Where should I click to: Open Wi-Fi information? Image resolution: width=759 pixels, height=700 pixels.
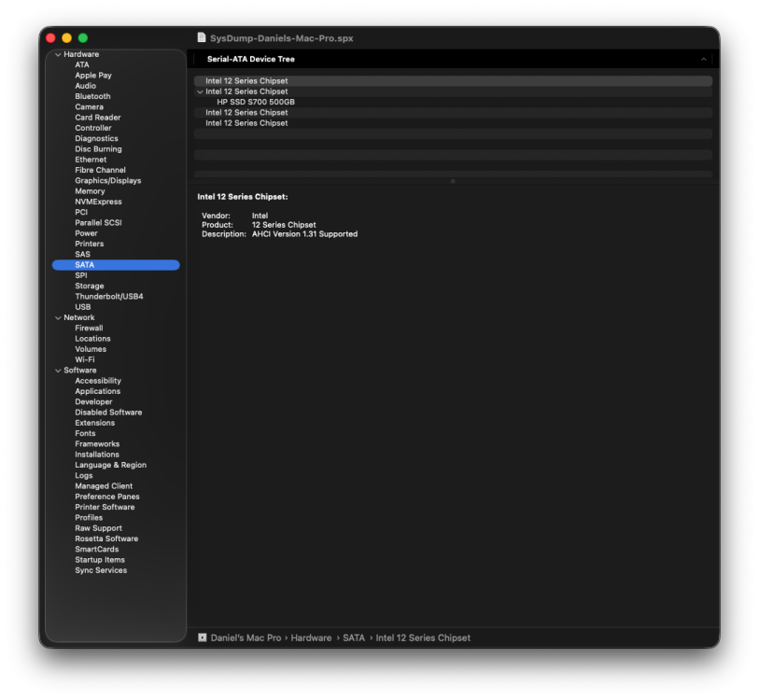tap(85, 360)
